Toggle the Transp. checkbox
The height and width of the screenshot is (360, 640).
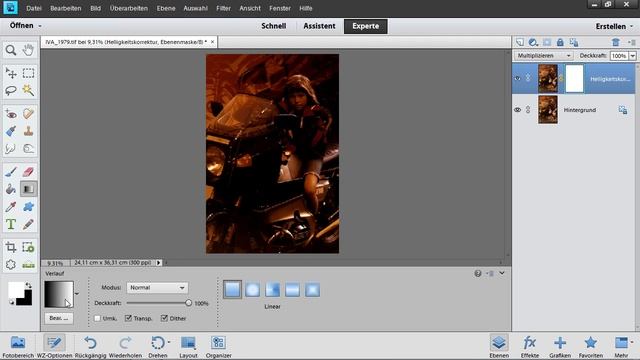(x=128, y=318)
